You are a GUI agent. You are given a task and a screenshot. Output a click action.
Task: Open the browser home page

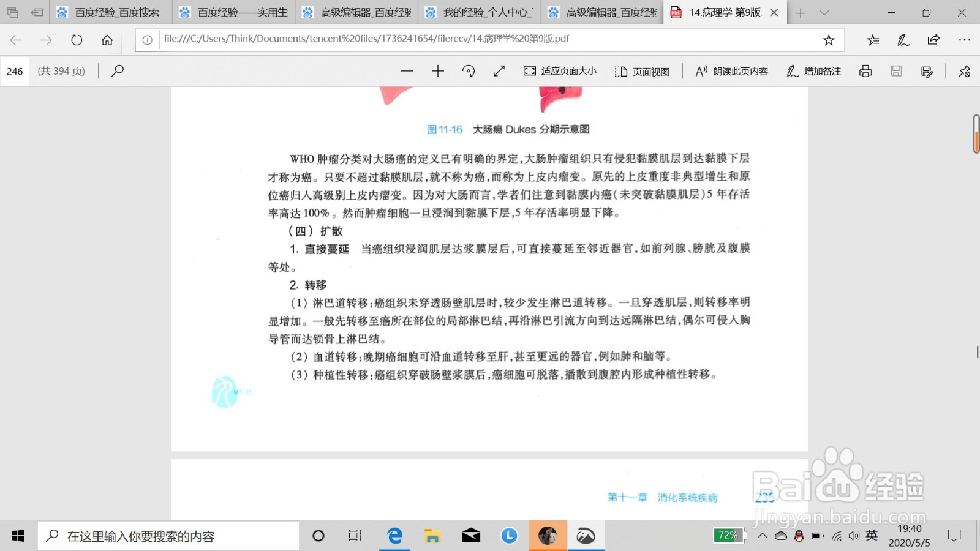[x=107, y=40]
